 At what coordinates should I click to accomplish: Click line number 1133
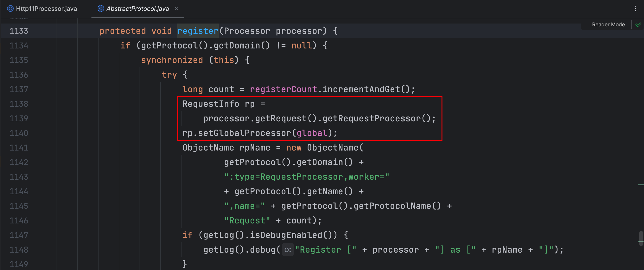pos(19,31)
